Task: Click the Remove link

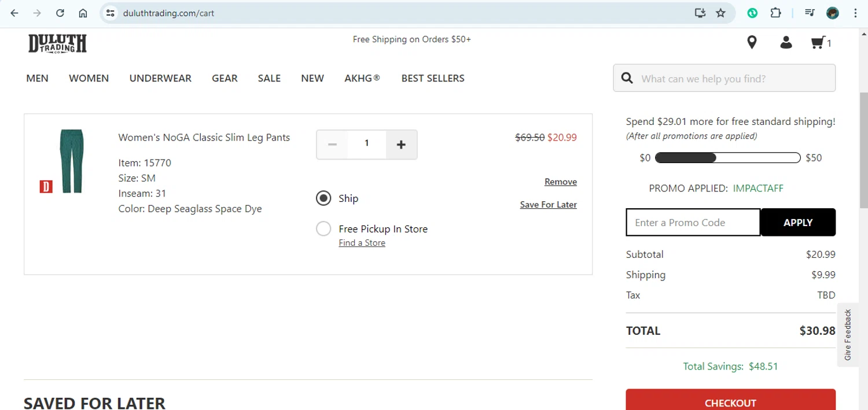Action: point(561,182)
